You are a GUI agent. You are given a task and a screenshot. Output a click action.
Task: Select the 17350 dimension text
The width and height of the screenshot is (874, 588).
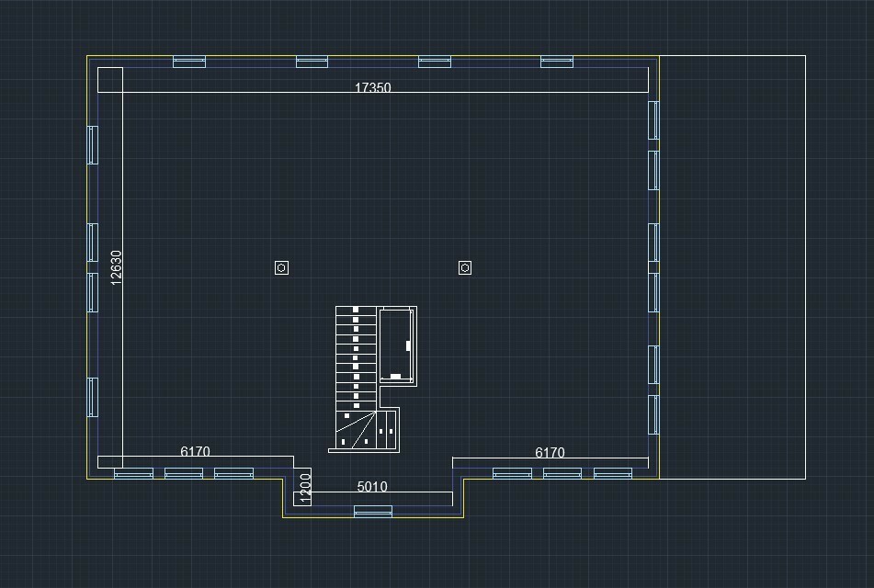click(373, 87)
